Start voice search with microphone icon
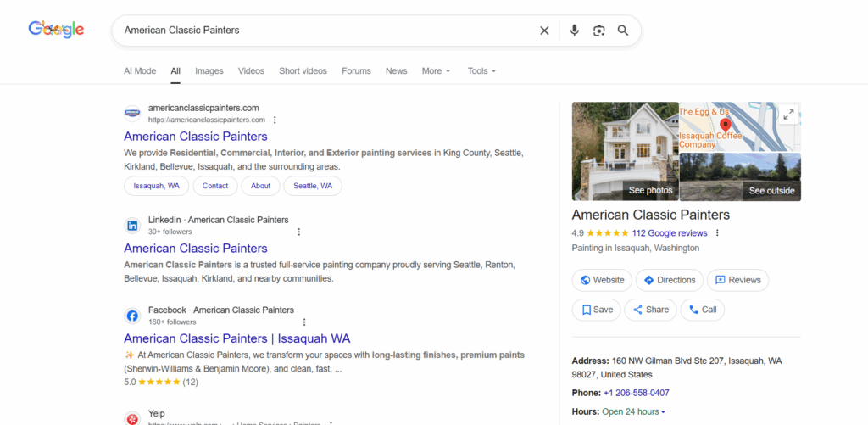The width and height of the screenshot is (868, 425). [x=574, y=31]
